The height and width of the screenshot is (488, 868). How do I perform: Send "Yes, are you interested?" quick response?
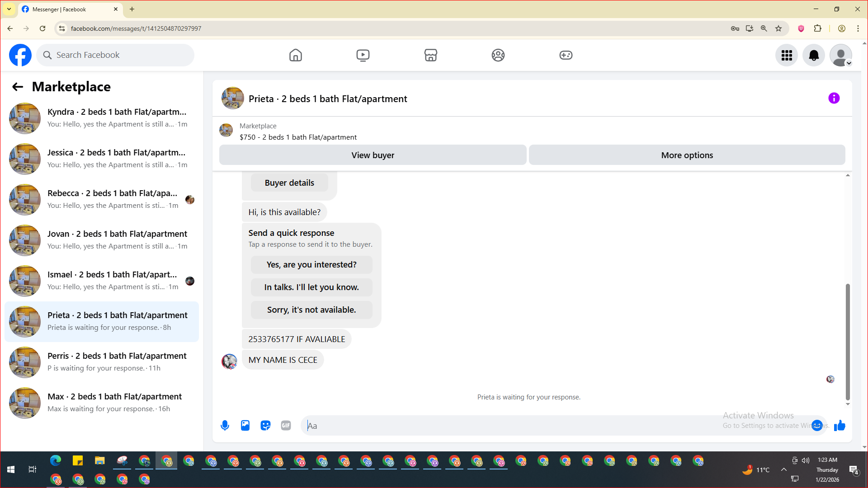click(x=311, y=265)
